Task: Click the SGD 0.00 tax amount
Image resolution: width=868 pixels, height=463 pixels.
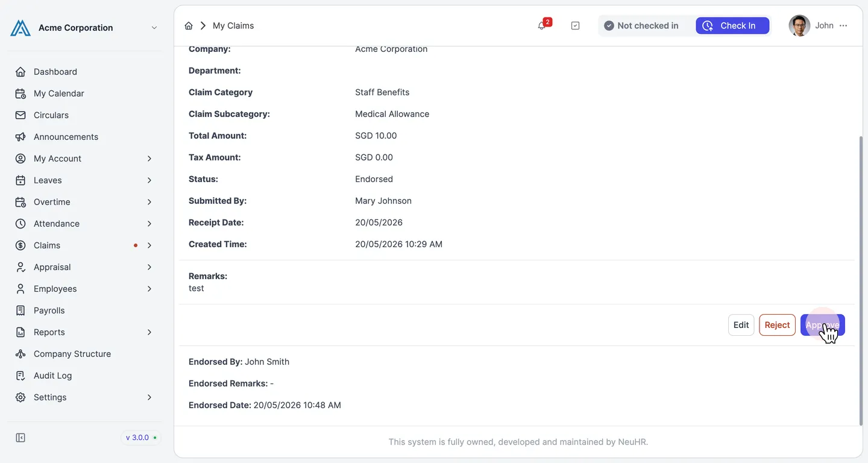Action: 374,157
